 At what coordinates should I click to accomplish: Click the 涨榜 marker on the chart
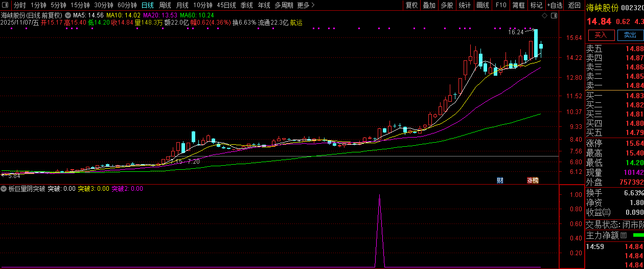click(x=533, y=180)
